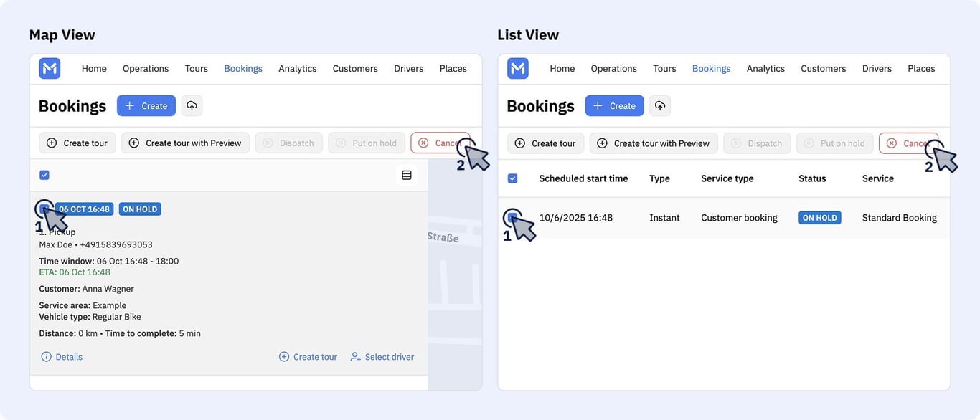Open the Details link on the booking card
The image size is (980, 420).
pyautogui.click(x=62, y=357)
